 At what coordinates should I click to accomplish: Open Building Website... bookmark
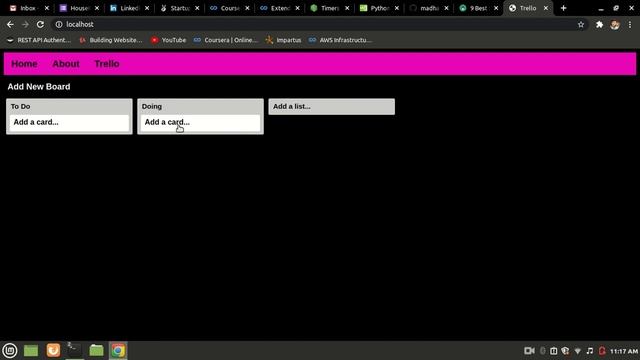tap(111, 40)
